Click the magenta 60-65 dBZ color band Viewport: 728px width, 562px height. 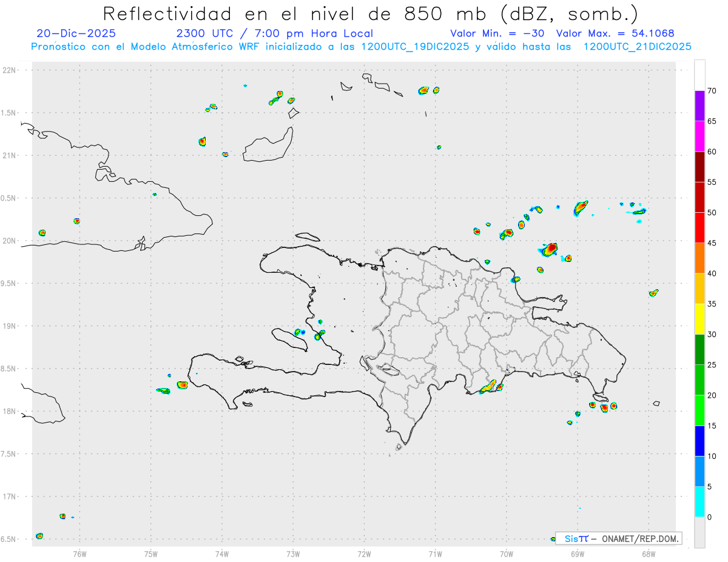tap(699, 136)
